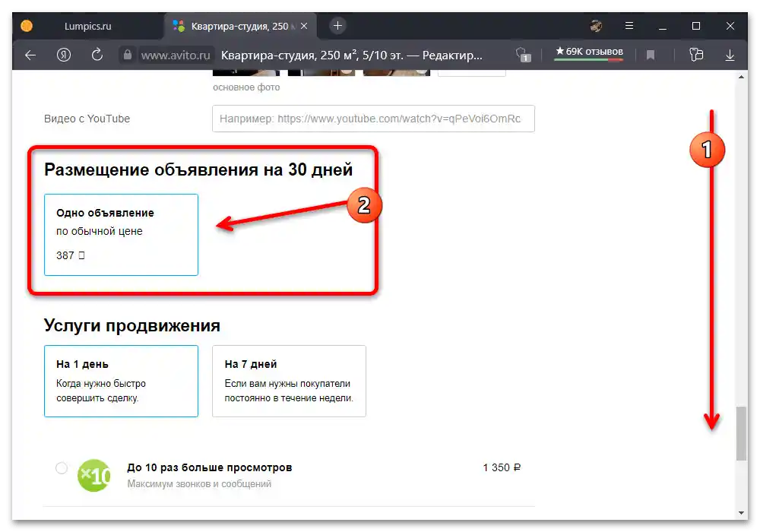
Task: Go back with the browser back arrow
Action: pos(30,55)
